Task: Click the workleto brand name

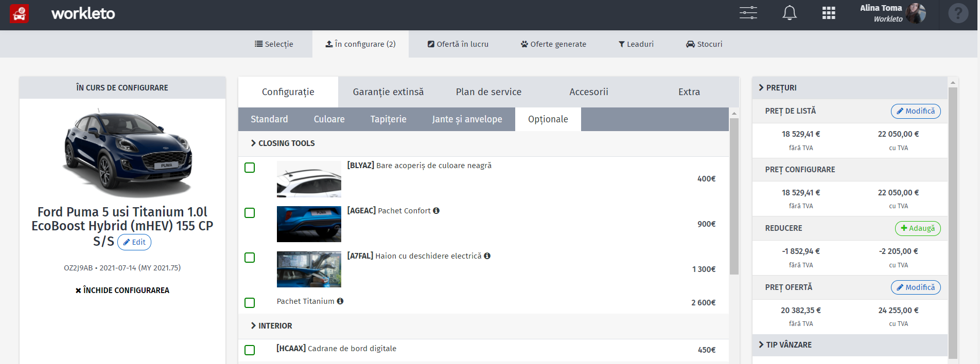Action: click(83, 13)
